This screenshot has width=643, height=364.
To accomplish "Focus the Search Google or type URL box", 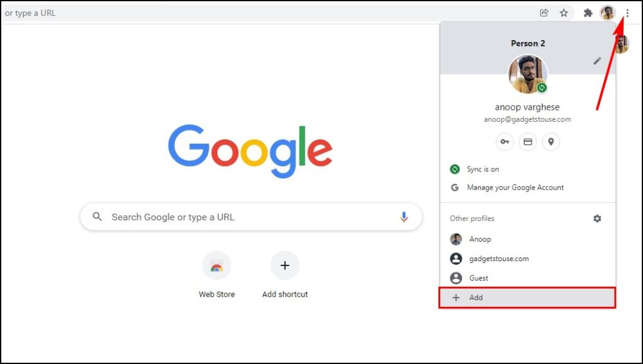I will [x=251, y=217].
